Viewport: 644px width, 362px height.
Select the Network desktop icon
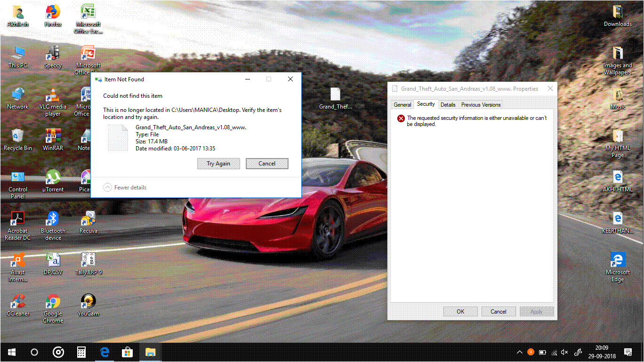[x=18, y=99]
